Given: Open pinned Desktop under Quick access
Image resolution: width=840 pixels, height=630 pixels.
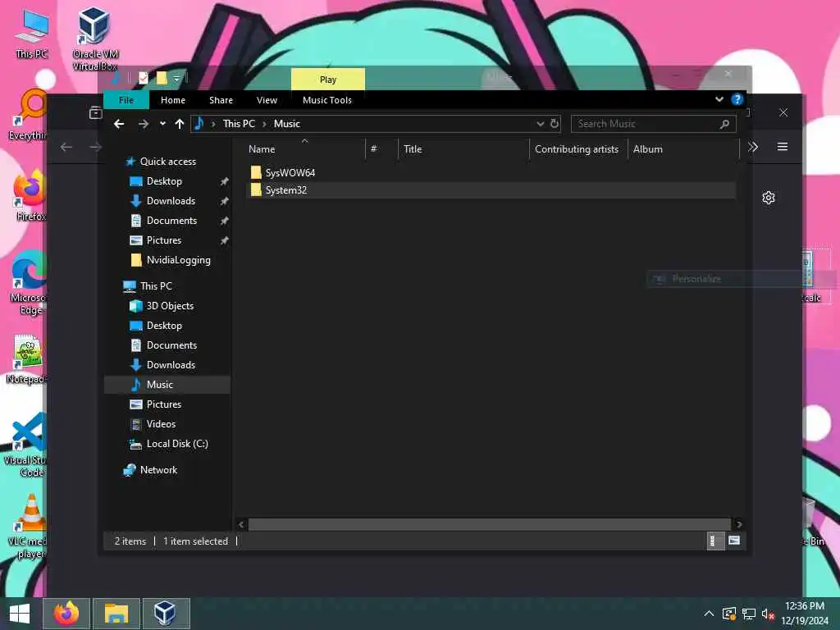Looking at the screenshot, I should [x=164, y=181].
